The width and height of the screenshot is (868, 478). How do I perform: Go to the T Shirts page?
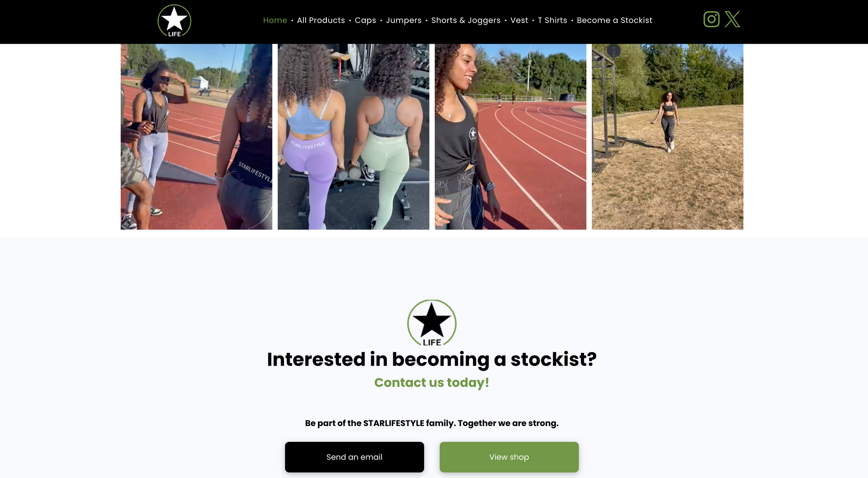click(552, 20)
